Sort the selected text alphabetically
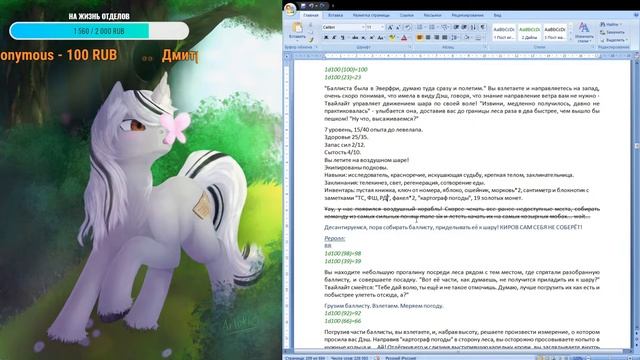The height and width of the screenshot is (360, 640). point(473,27)
